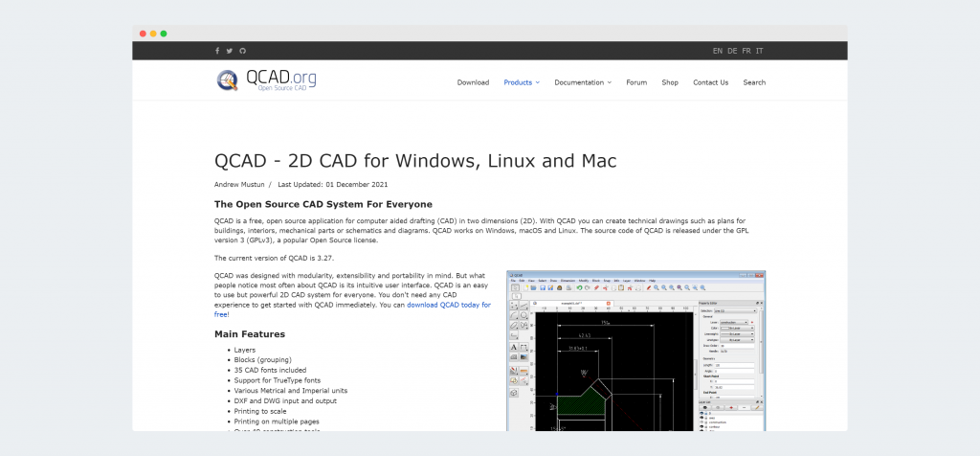The image size is (980, 456).
Task: Switch site language to FR
Action: pyautogui.click(x=746, y=51)
